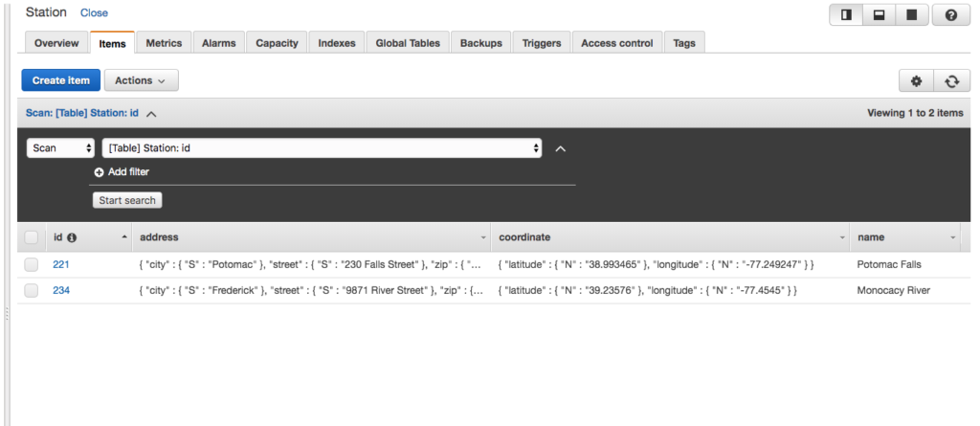
Task: Switch to full-screen panel layout
Action: click(x=912, y=15)
